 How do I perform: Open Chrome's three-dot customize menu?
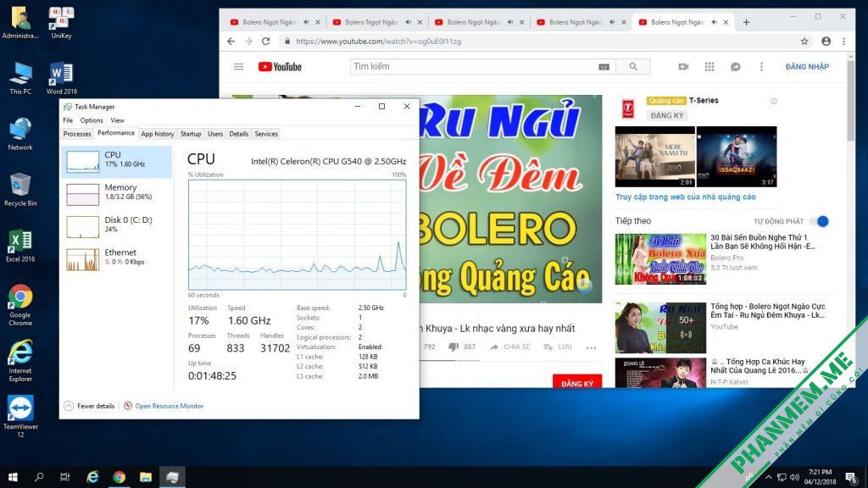(843, 41)
